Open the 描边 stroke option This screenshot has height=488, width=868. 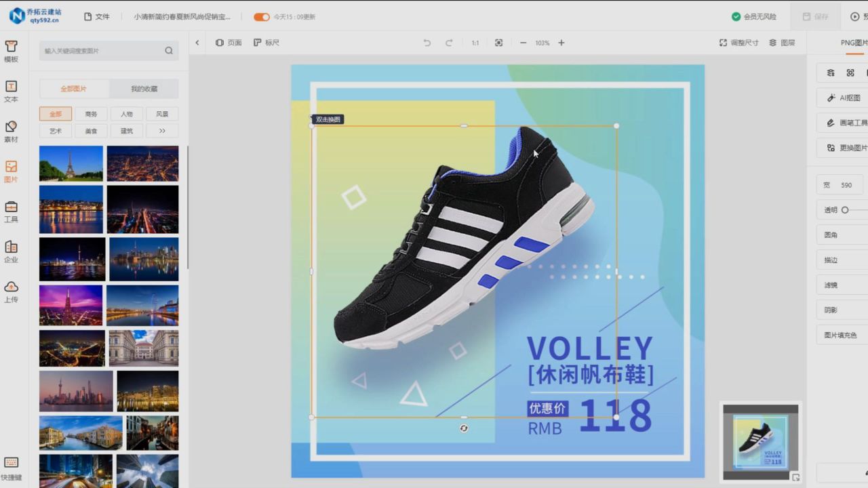click(843, 260)
